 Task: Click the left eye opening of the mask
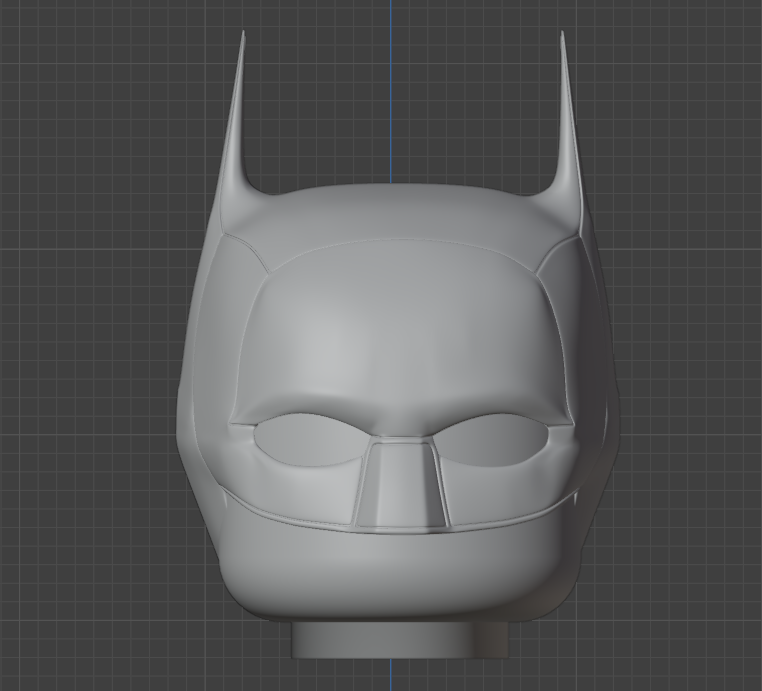pos(312,440)
